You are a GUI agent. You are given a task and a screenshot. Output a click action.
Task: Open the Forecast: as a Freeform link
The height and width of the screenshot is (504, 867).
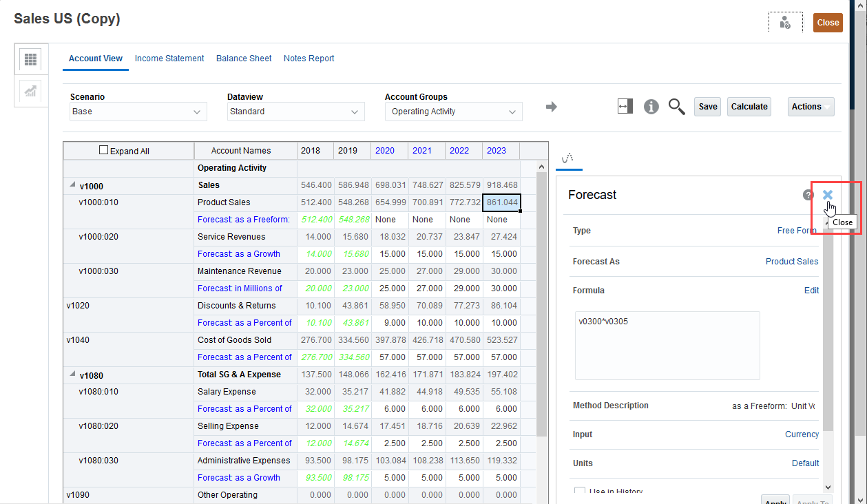pos(243,220)
